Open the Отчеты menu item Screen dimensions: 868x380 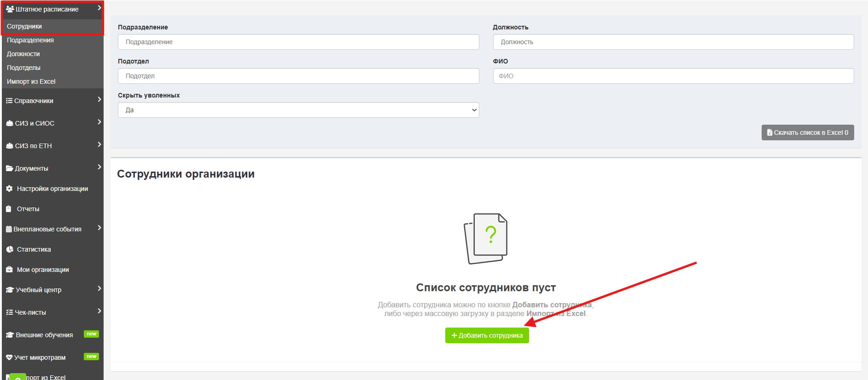[x=28, y=209]
